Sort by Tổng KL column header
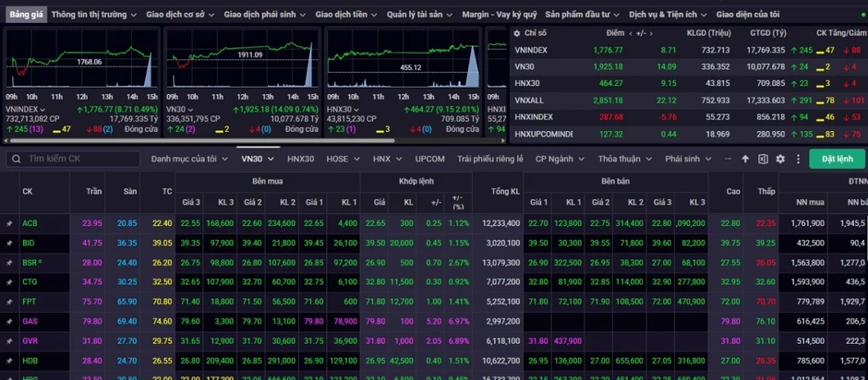The height and width of the screenshot is (380, 868). click(x=505, y=191)
